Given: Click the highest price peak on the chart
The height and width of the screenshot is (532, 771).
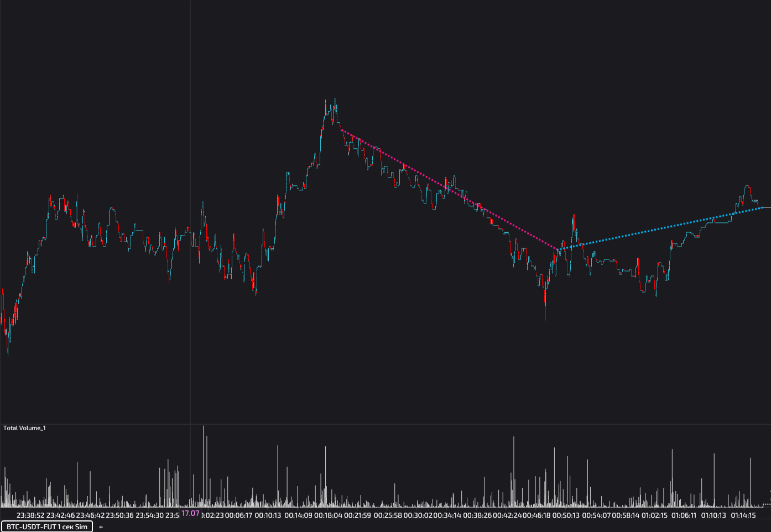Looking at the screenshot, I should [x=335, y=100].
